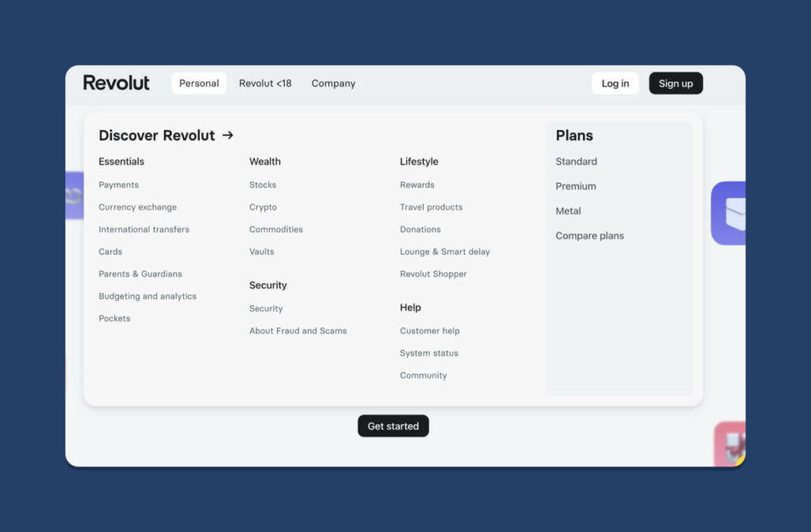Open the Security link under Security heading
Image resolution: width=811 pixels, height=532 pixels.
(x=266, y=309)
